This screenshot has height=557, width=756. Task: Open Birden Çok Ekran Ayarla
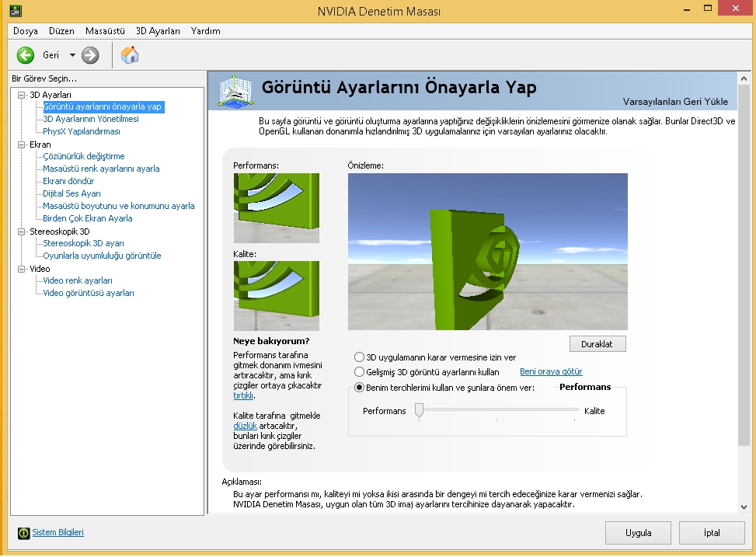88,218
